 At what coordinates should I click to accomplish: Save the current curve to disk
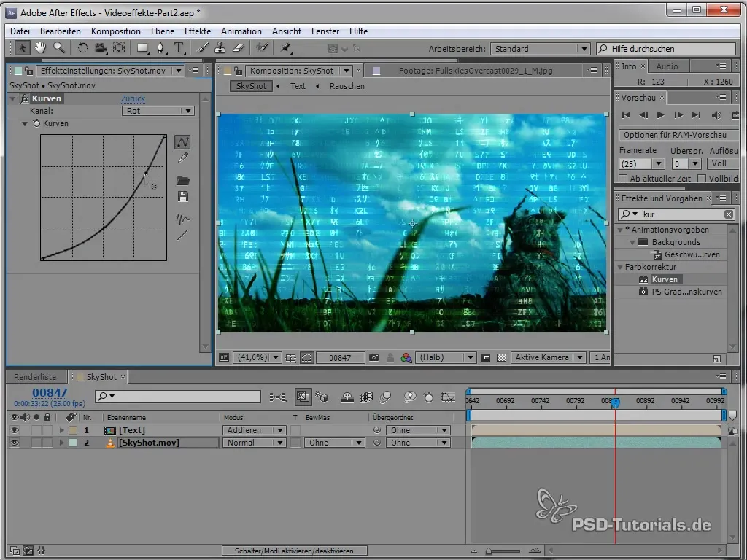tap(183, 196)
